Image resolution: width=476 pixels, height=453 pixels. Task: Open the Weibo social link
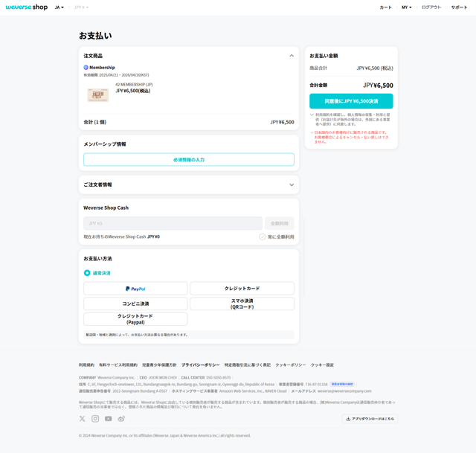(121, 419)
